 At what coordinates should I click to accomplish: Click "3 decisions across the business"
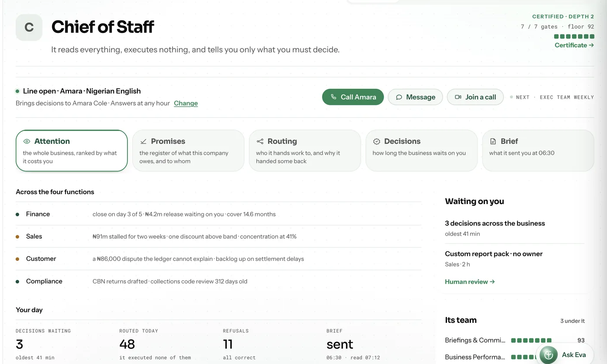pyautogui.click(x=495, y=224)
